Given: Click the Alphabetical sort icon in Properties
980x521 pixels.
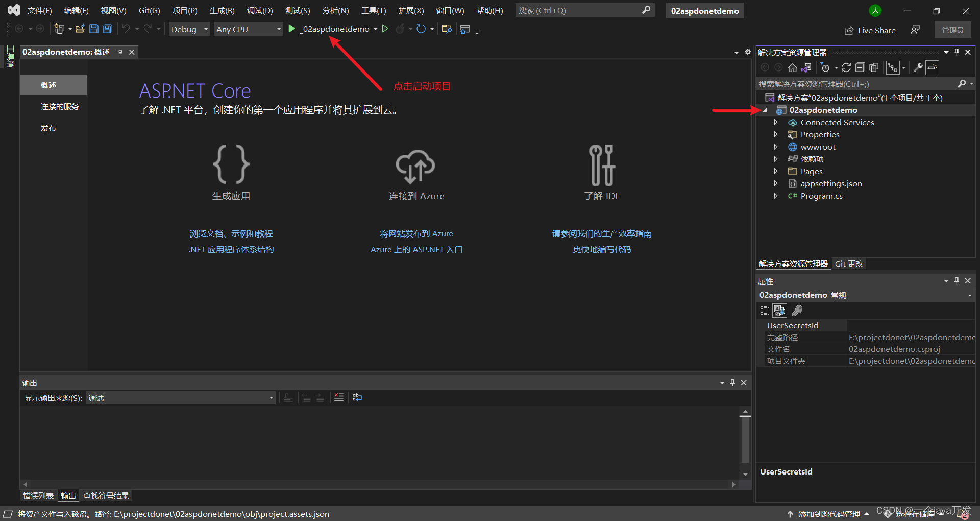Looking at the screenshot, I should (x=779, y=311).
